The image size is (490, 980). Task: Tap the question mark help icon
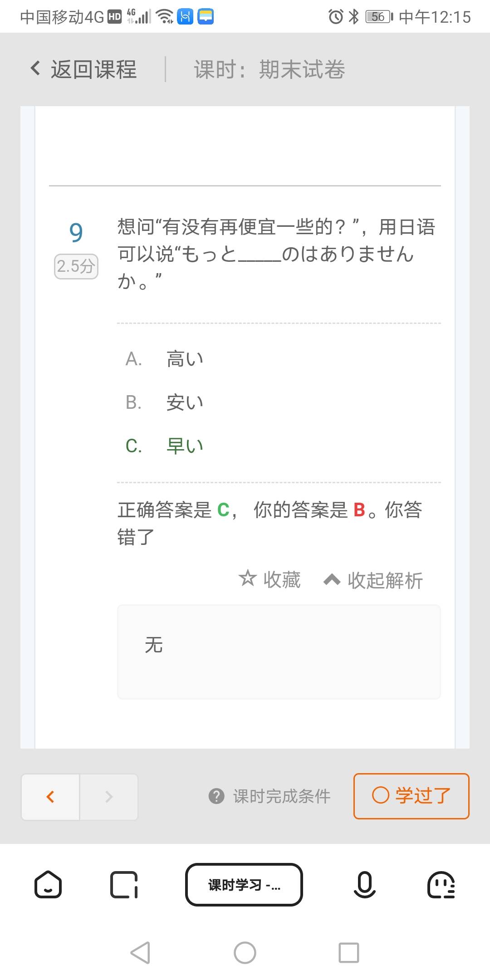click(x=216, y=796)
